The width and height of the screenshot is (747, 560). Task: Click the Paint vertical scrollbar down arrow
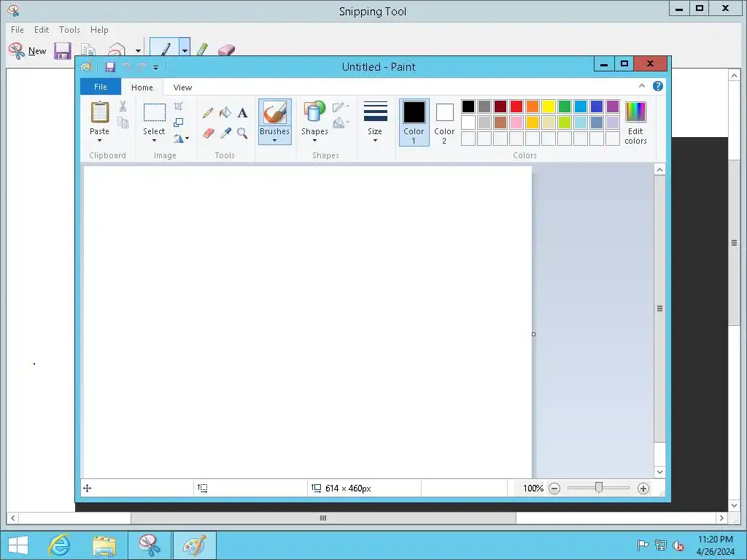[x=659, y=472]
